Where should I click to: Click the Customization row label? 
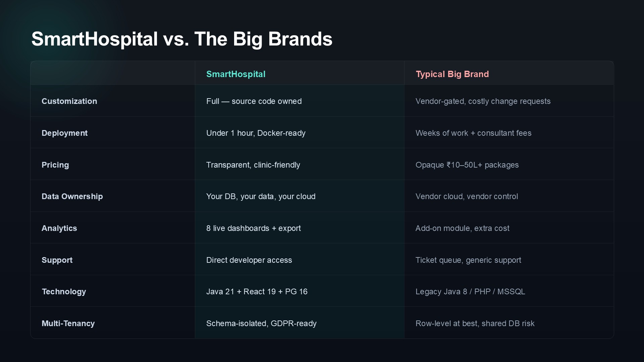(69, 101)
